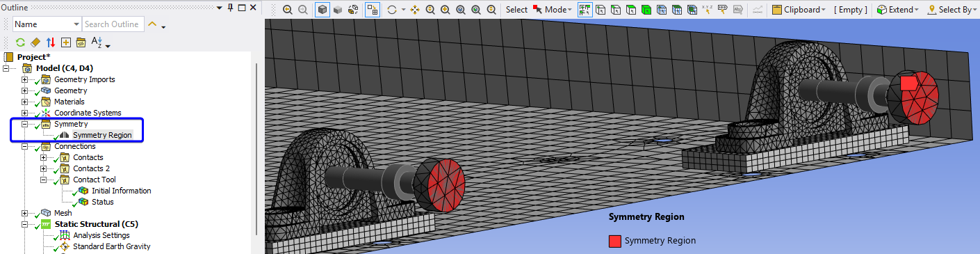Select the Symmetry Region tree item
The width and height of the screenshot is (980, 254).
(x=102, y=135)
